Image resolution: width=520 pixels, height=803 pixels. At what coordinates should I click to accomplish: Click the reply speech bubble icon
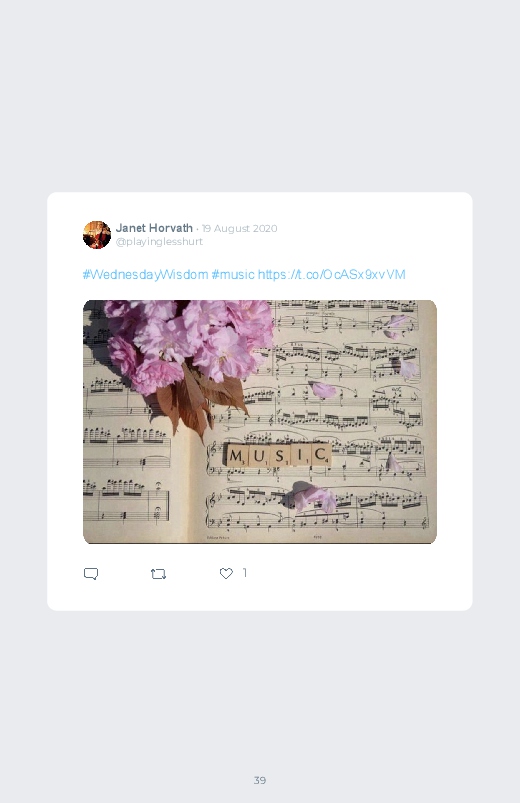[x=91, y=574]
